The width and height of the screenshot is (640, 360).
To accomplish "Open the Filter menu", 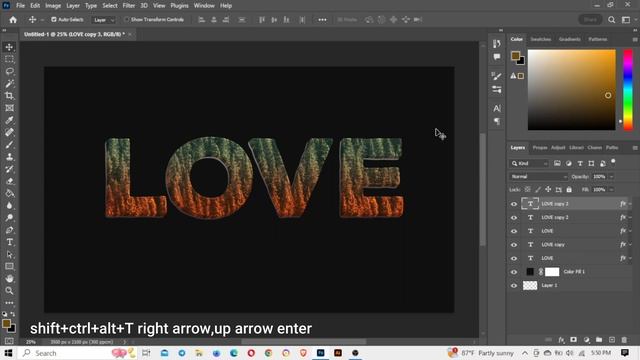I will (129, 6).
